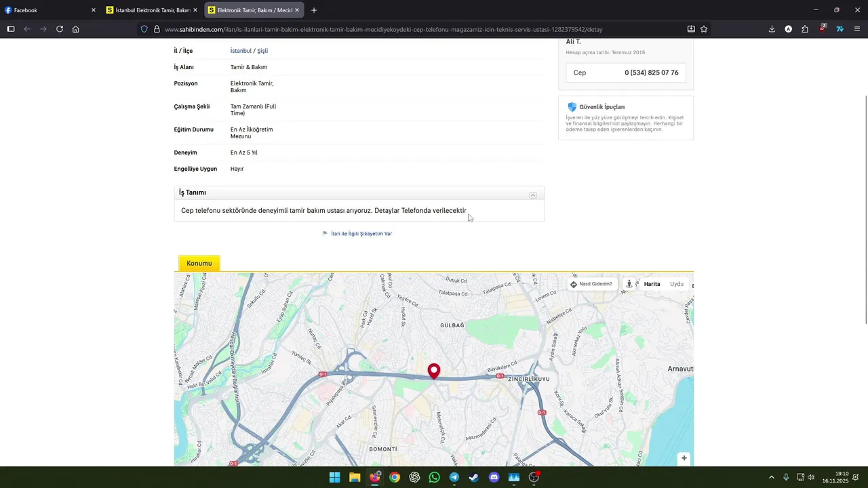
Task: Reload the current page
Action: pyautogui.click(x=60, y=29)
